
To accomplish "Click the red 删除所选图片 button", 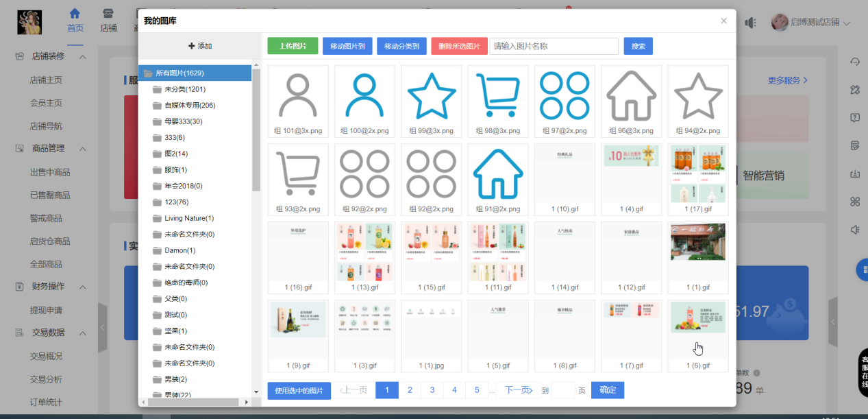I will pyautogui.click(x=459, y=46).
